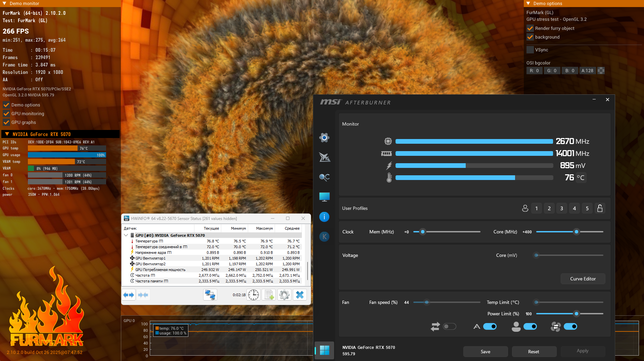Click the fan sync icon beside last toggle
Image resolution: width=644 pixels, height=361 pixels.
[x=556, y=326]
